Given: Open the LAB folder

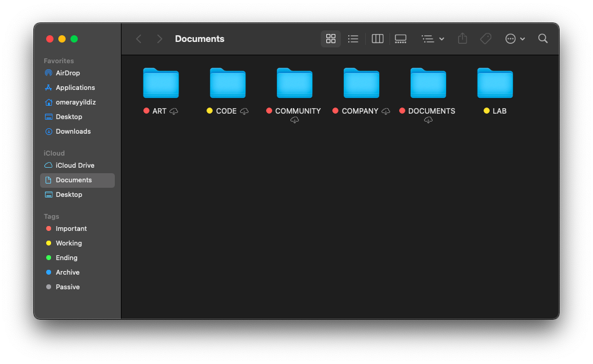Looking at the screenshot, I should [495, 83].
